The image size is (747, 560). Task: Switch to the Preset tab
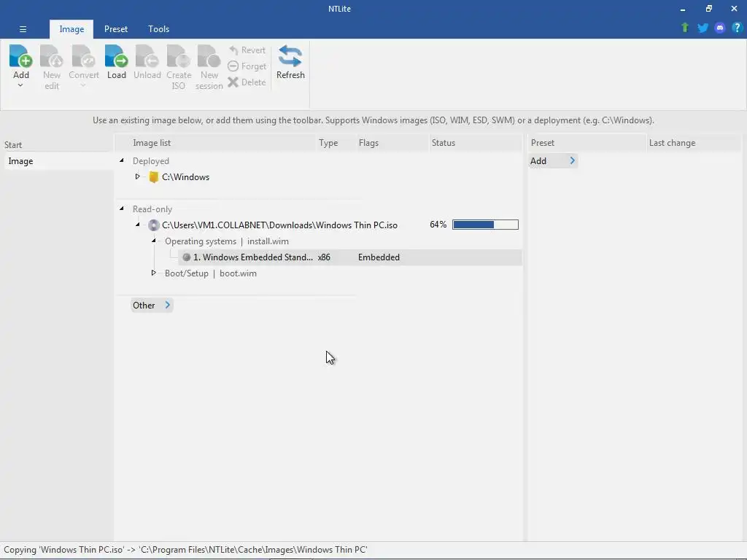116,29
